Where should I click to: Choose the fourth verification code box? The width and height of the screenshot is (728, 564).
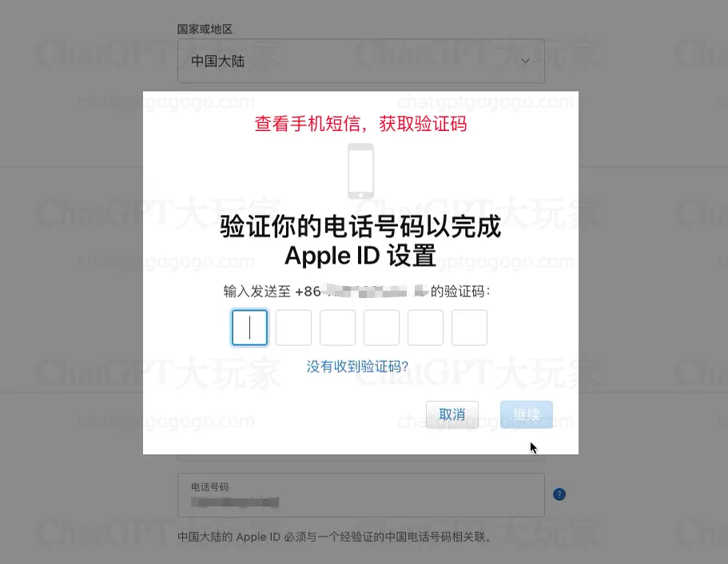pos(381,328)
